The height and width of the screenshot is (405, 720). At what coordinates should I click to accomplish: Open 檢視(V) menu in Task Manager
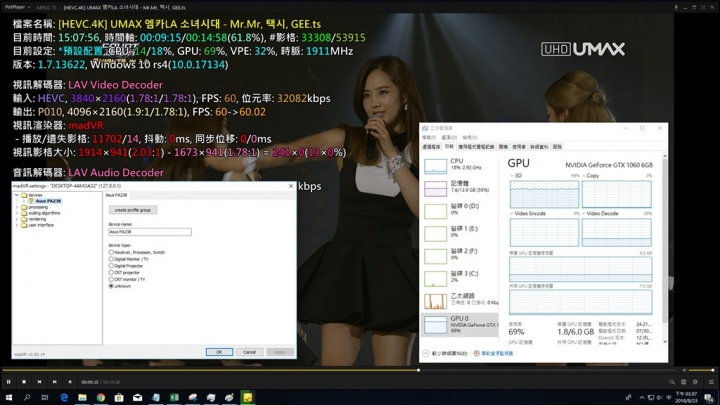click(470, 138)
